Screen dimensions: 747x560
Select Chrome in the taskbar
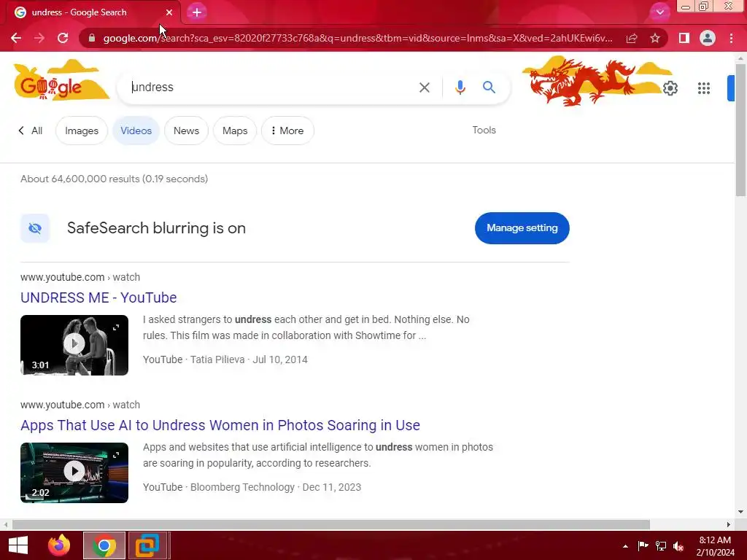coord(104,545)
